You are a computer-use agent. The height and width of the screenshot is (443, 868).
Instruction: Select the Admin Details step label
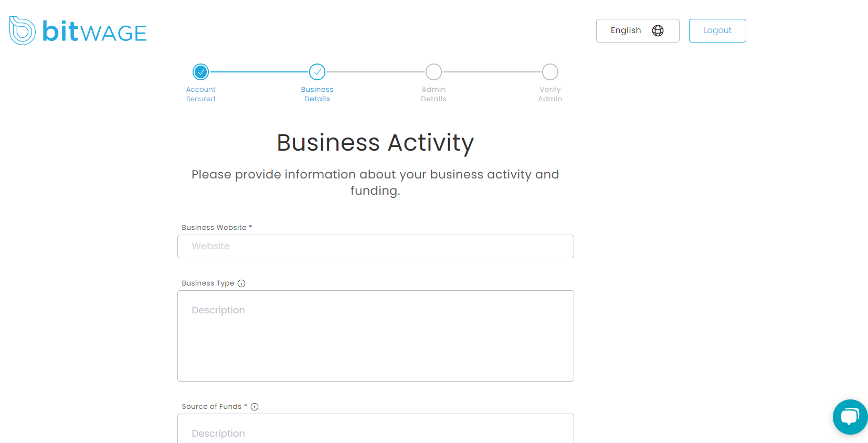[433, 94]
